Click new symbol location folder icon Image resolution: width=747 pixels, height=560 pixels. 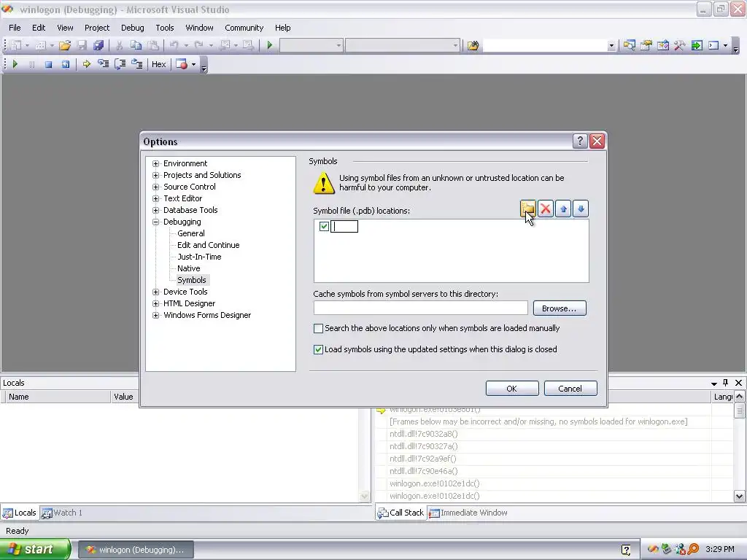[x=528, y=209]
